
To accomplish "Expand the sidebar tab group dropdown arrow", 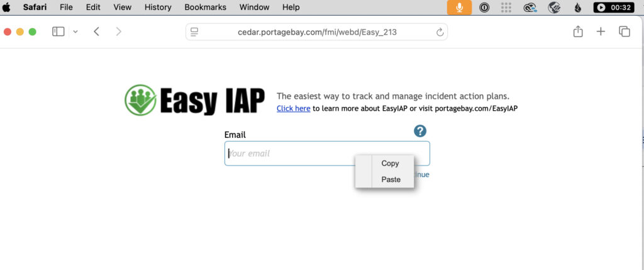I will [x=75, y=31].
